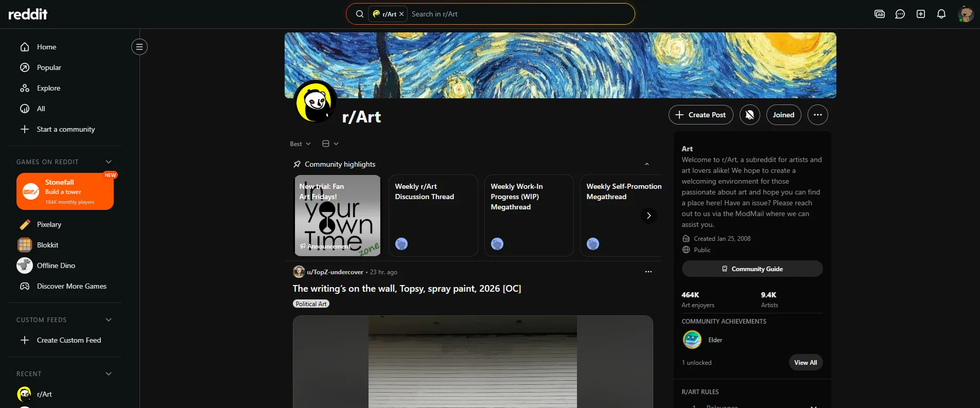Click the r/Art community avatar
Screen dimensions: 980x408
point(316,102)
